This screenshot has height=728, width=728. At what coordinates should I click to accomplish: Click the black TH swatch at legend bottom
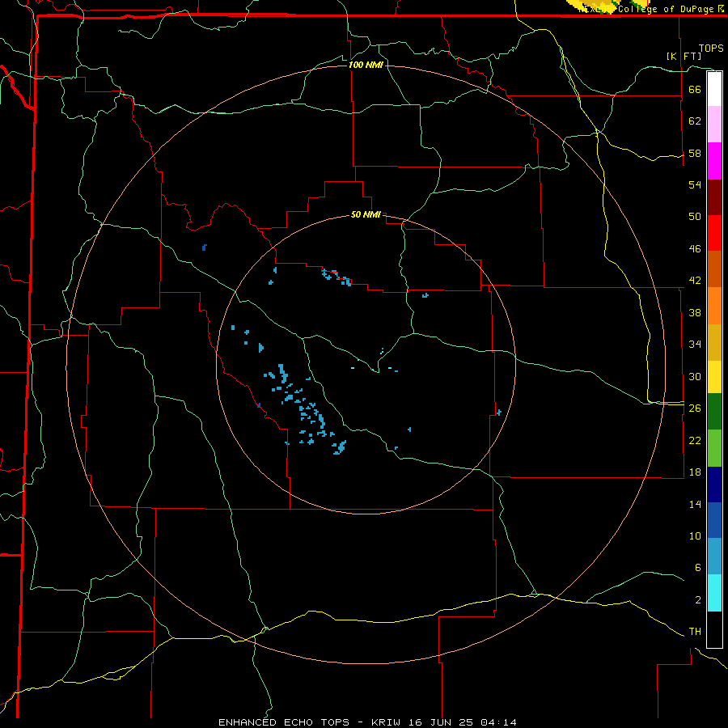pos(714,629)
